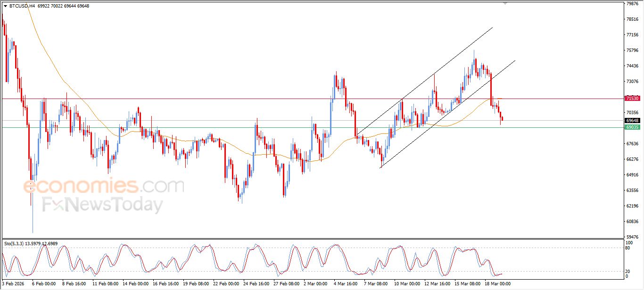This screenshot has height=290, width=644.
Task: Click the 78516 value on price axis
Action: click(x=633, y=19)
